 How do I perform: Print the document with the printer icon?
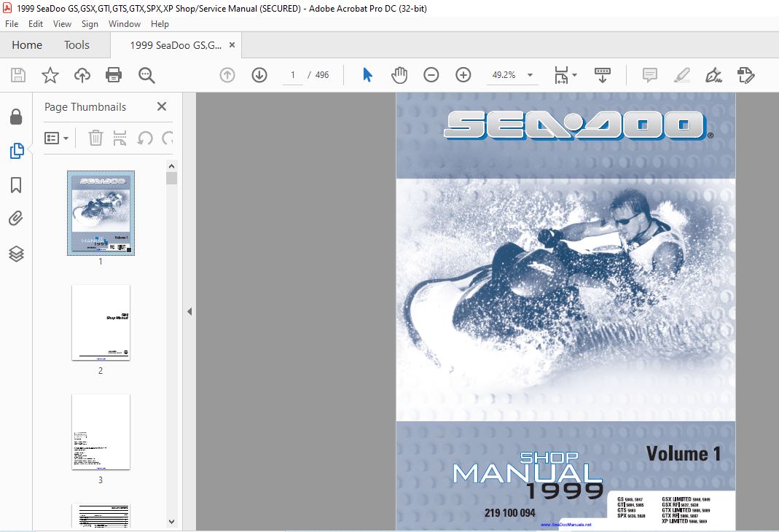point(114,75)
